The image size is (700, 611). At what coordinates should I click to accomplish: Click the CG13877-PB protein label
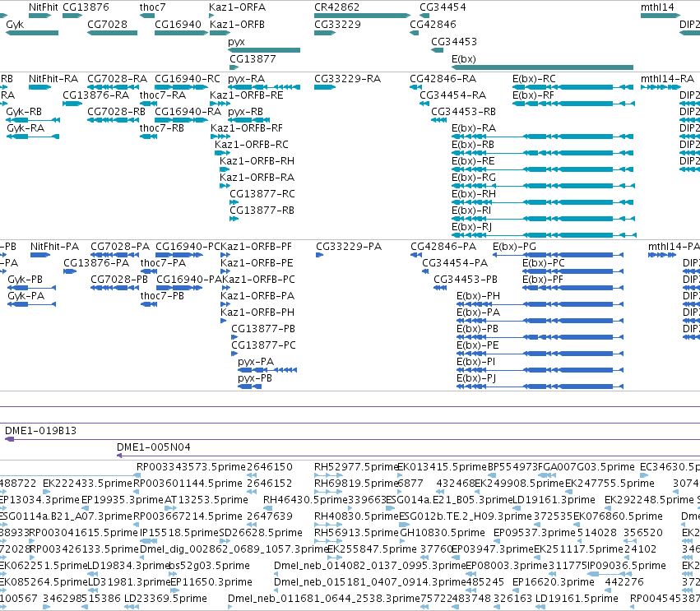click(x=263, y=329)
